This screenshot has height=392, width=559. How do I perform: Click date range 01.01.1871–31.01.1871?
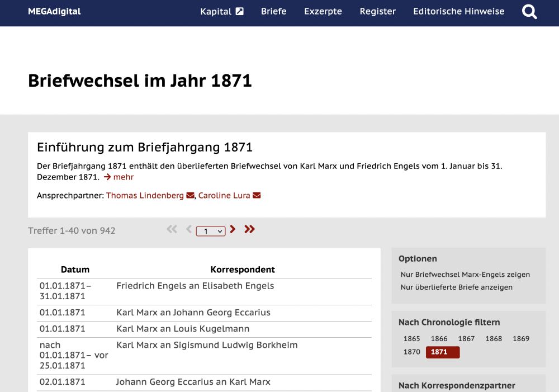coord(65,291)
